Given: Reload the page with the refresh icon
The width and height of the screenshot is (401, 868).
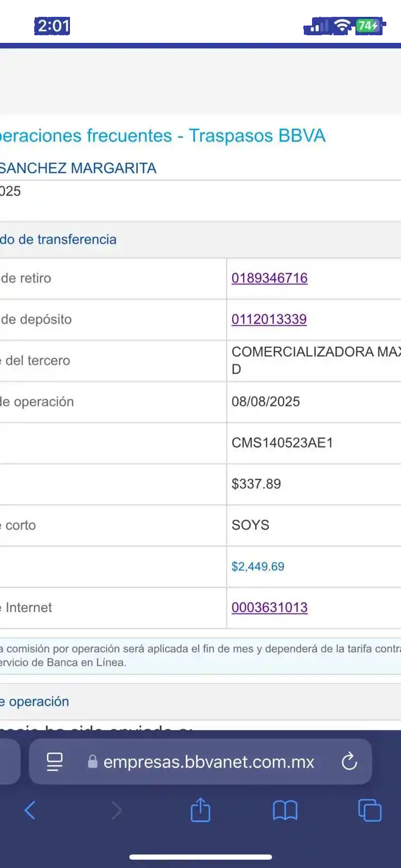Looking at the screenshot, I should pyautogui.click(x=349, y=761).
